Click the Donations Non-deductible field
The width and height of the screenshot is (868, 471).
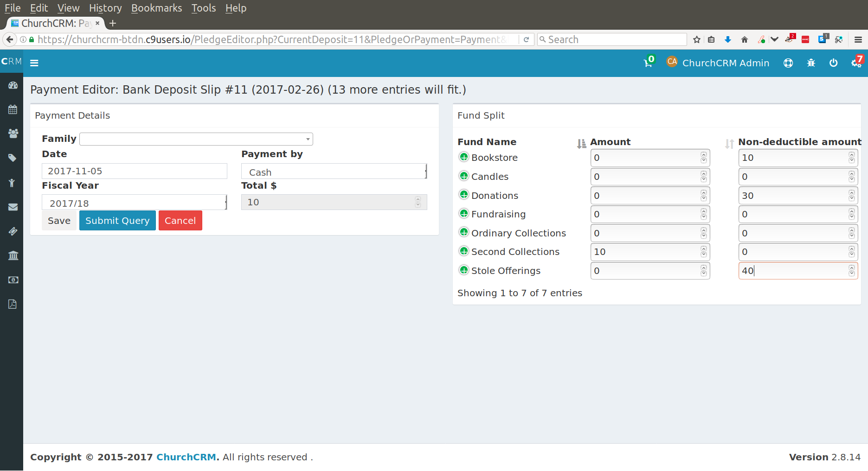(798, 196)
